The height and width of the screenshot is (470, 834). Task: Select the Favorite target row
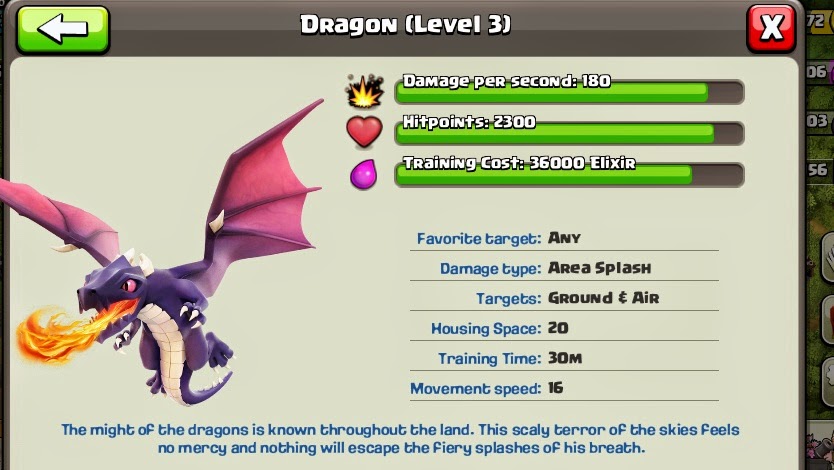click(564, 238)
